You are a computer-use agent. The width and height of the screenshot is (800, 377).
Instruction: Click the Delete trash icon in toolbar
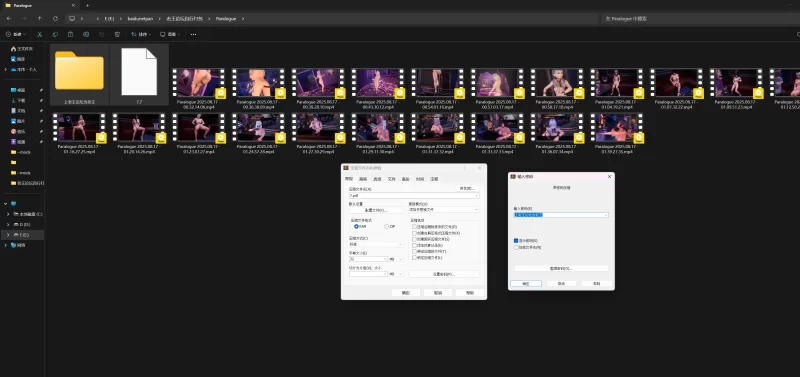point(117,34)
